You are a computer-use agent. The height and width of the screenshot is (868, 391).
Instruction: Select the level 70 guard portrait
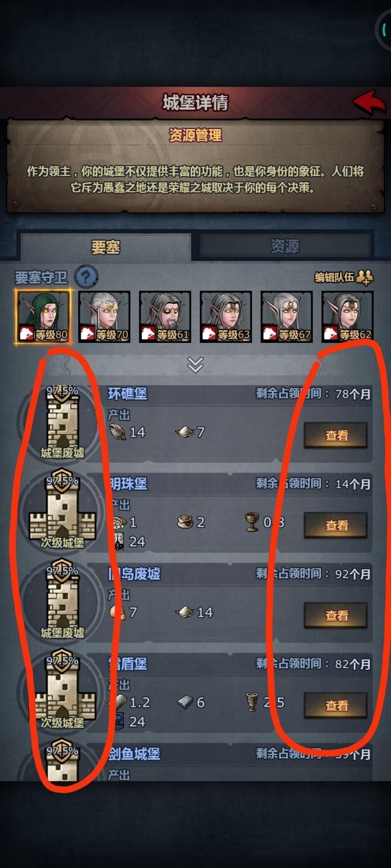(104, 316)
